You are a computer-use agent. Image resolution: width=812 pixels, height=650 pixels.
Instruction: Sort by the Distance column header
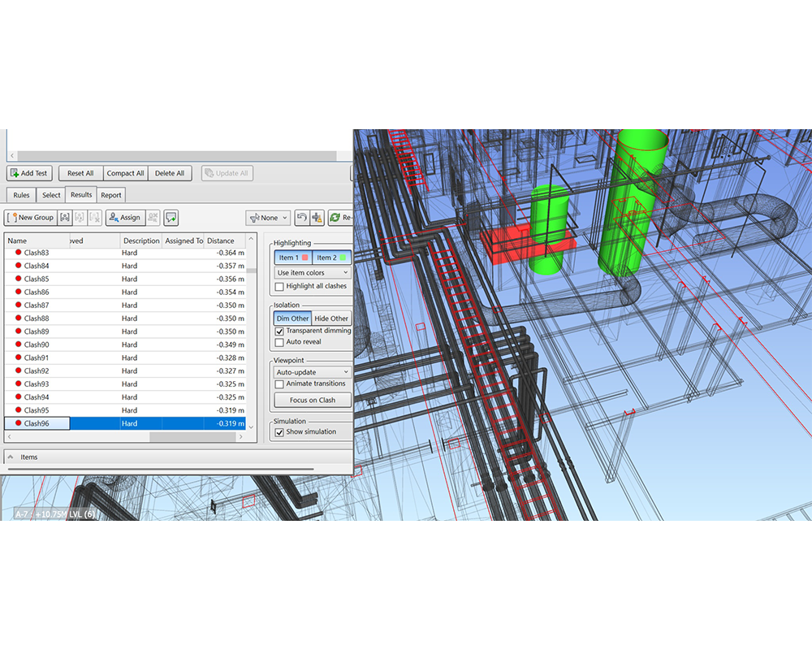225,240
